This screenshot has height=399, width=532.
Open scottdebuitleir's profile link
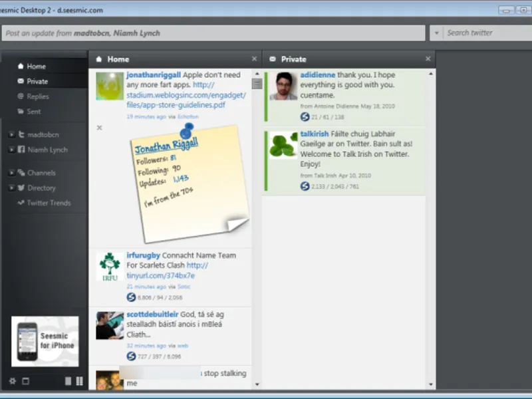[152, 314]
